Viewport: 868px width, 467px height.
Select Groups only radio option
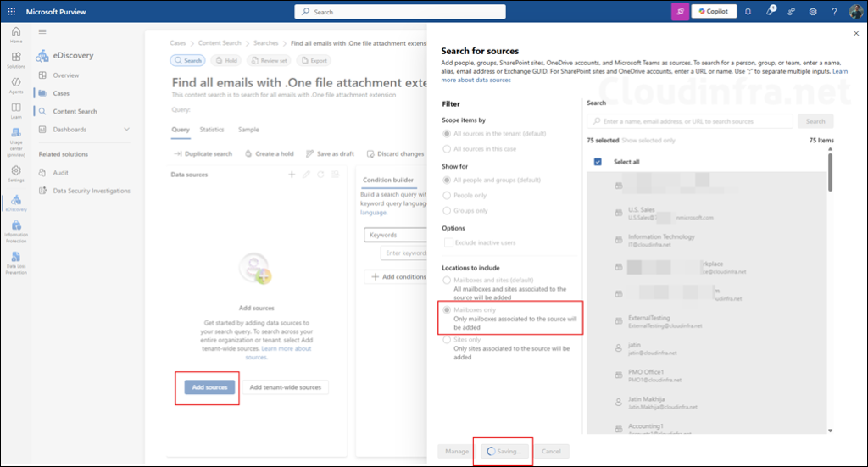447,211
